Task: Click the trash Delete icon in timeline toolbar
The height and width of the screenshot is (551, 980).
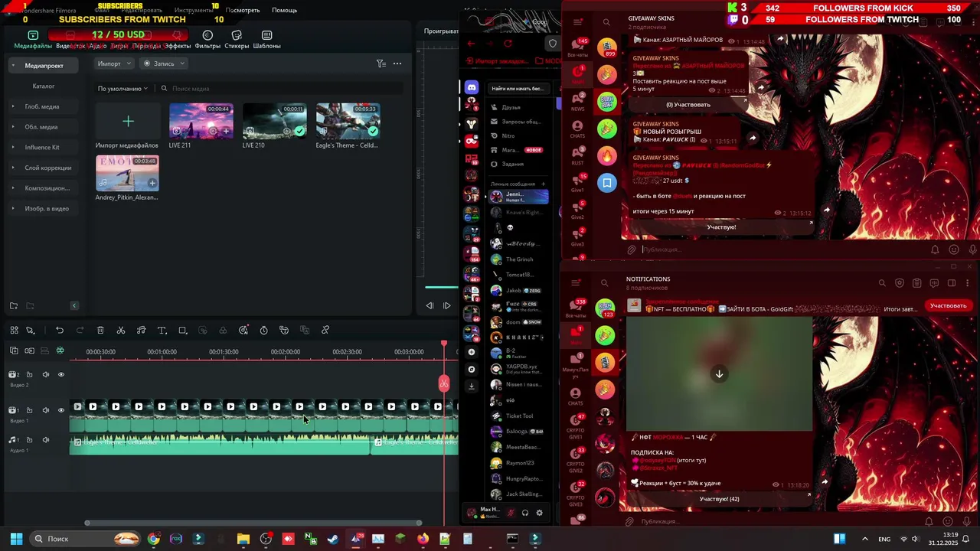Action: point(100,331)
